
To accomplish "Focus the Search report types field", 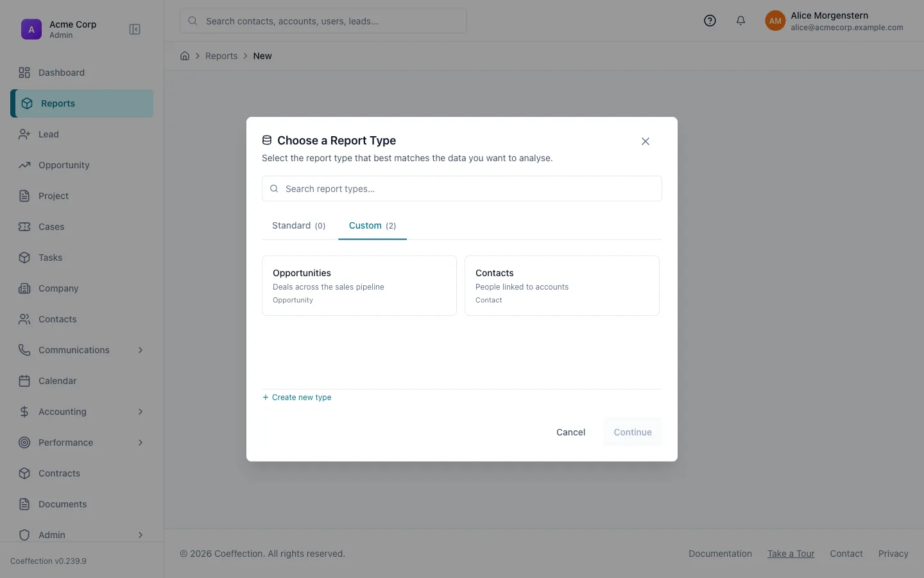I will [x=462, y=189].
